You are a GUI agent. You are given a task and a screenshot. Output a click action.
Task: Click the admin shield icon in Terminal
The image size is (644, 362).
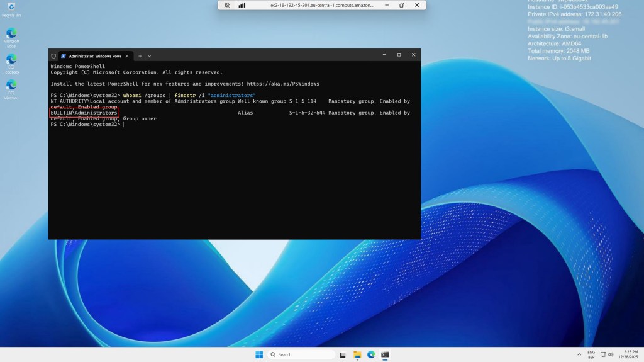click(53, 55)
